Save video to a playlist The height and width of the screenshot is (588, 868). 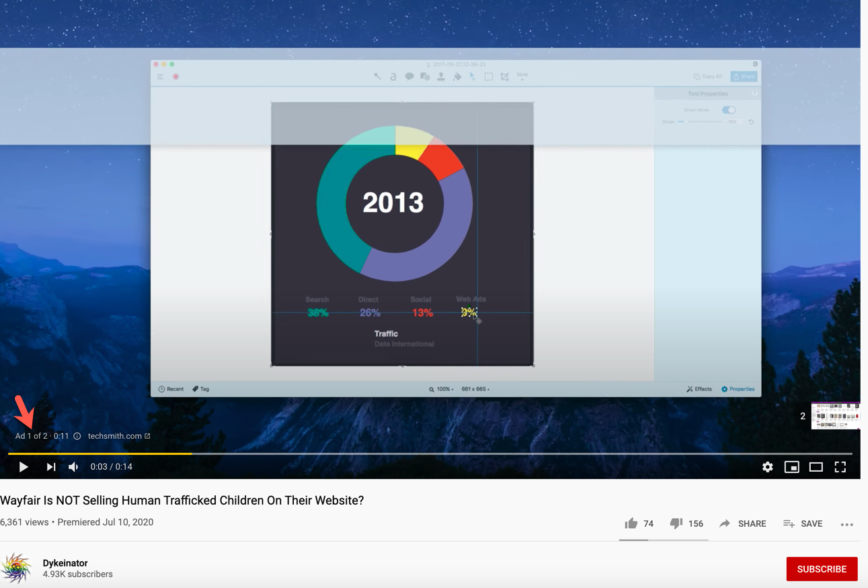pos(803,523)
